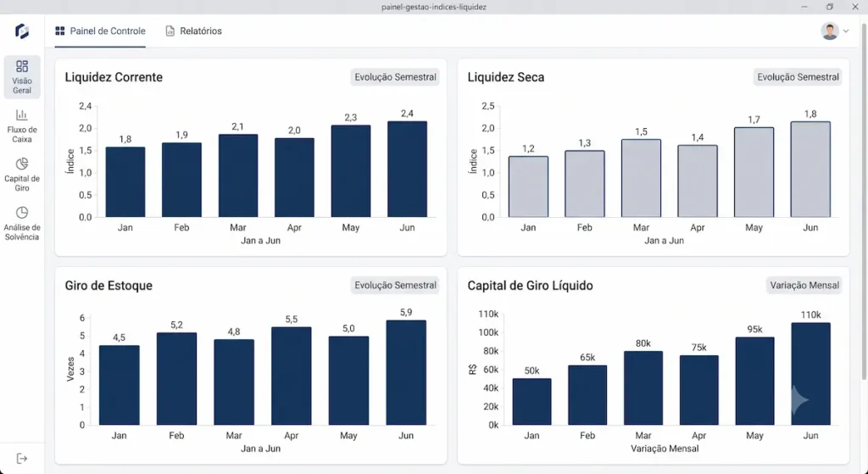Image resolution: width=868 pixels, height=474 pixels.
Task: Switch to the Relatórios tab
Action: 194,31
